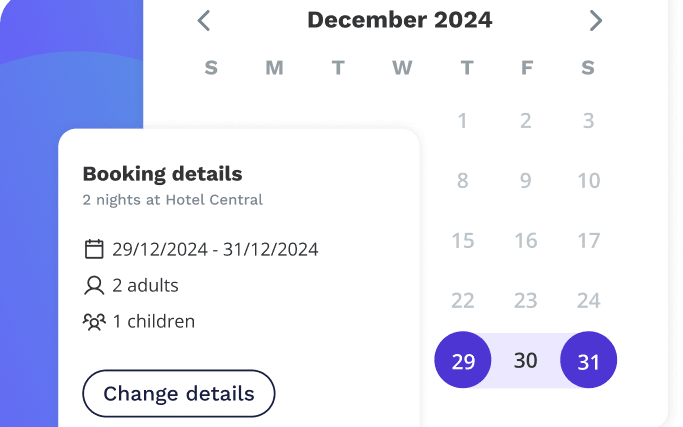This screenshot has height=427, width=683.
Task: Click the calendar icon beside booking dates
Action: (x=94, y=249)
